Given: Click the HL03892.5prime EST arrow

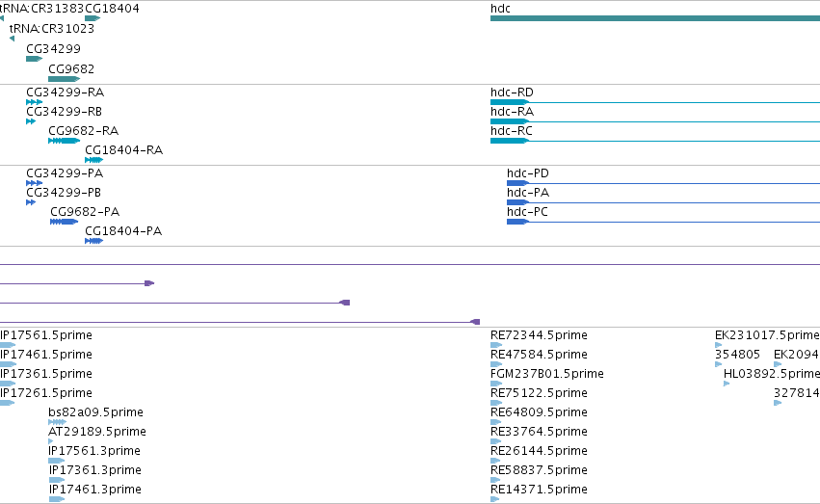Looking at the screenshot, I should click(727, 384).
